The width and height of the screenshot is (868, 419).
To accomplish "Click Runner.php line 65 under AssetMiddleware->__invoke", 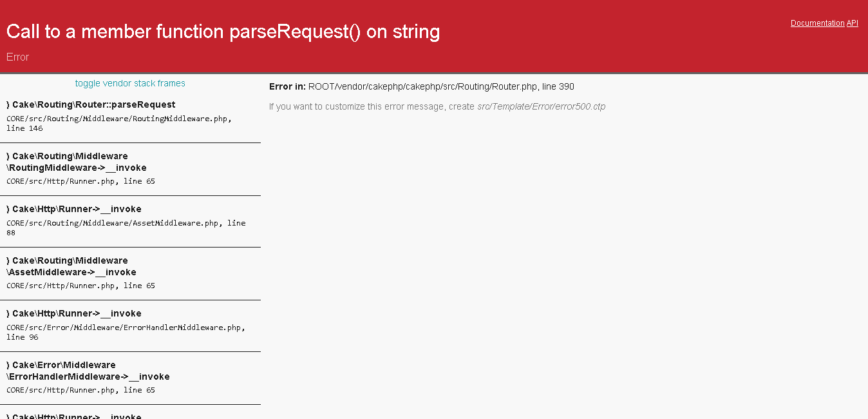I will pyautogui.click(x=80, y=286).
